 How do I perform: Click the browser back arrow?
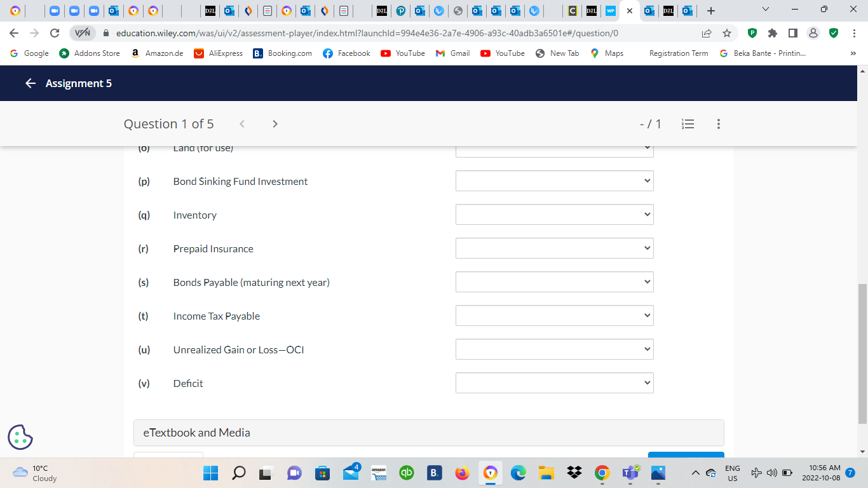pyautogui.click(x=14, y=33)
